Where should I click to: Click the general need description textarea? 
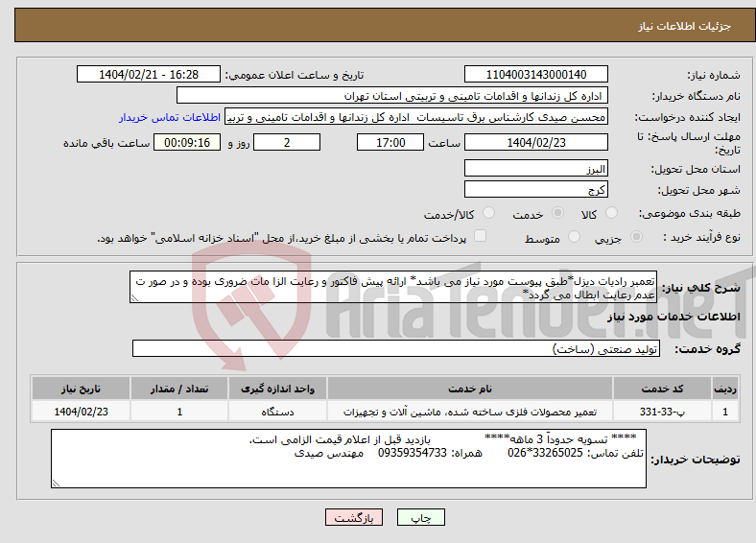(x=393, y=287)
